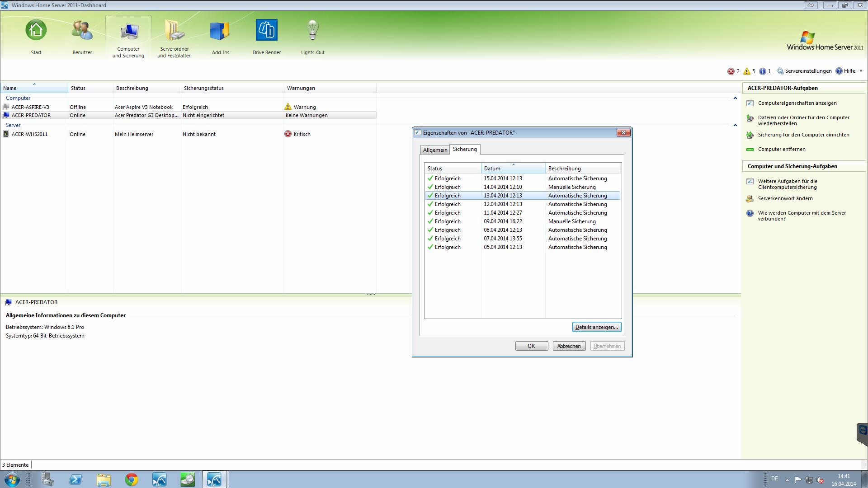Click the DE language indicator
Viewport: 868px width, 488px height.
click(775, 479)
